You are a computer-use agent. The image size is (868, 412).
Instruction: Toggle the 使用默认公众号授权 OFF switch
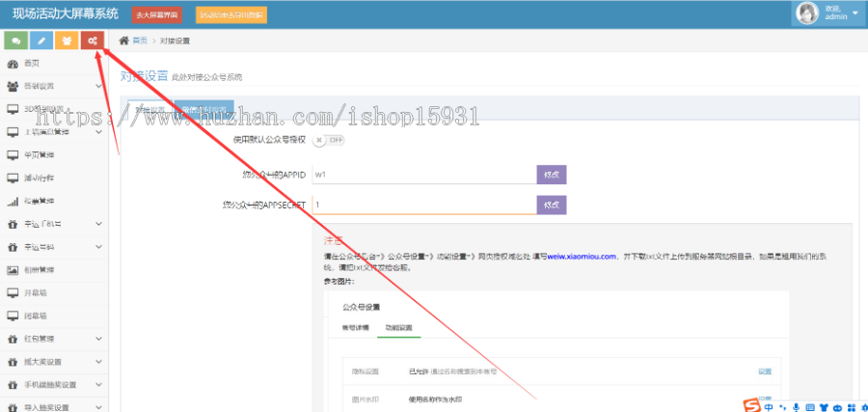coord(328,140)
